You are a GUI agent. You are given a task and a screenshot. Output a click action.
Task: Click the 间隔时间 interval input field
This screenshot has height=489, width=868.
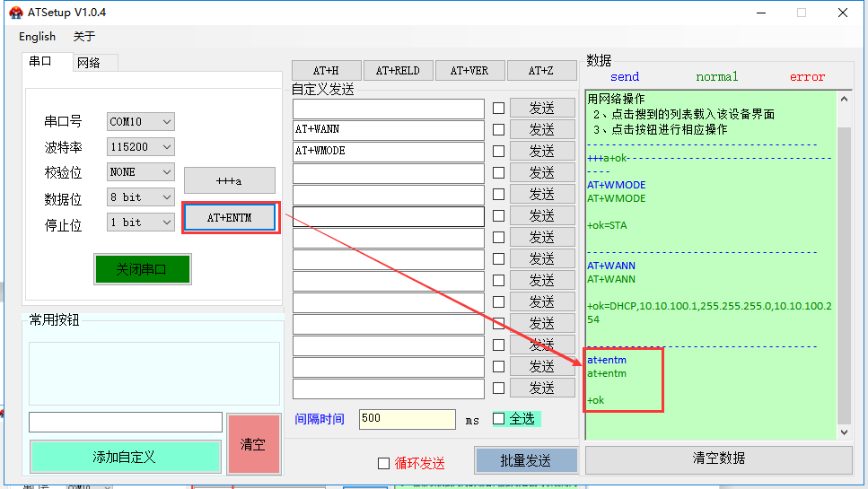tap(407, 419)
